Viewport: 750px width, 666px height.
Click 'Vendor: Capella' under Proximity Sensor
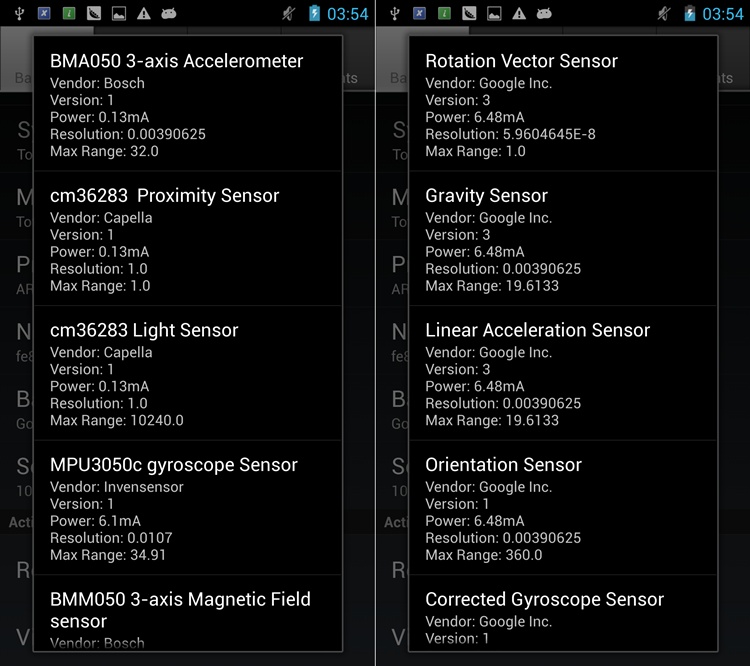(x=101, y=218)
